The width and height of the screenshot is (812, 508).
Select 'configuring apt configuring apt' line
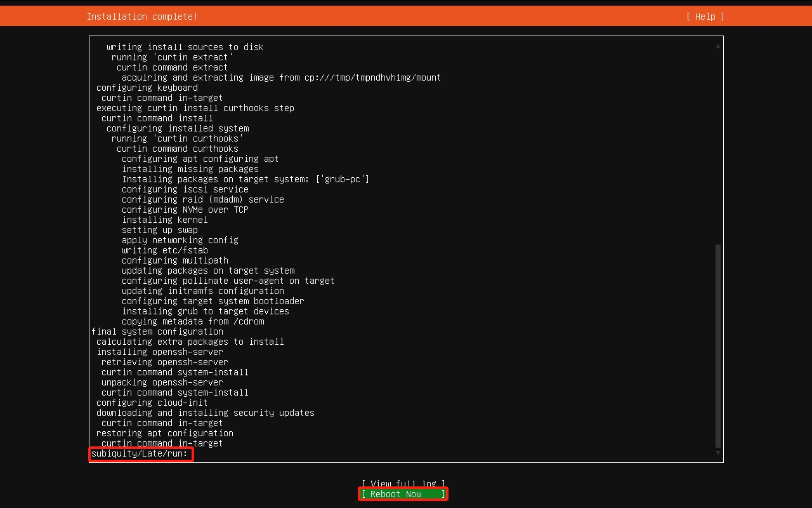200,159
